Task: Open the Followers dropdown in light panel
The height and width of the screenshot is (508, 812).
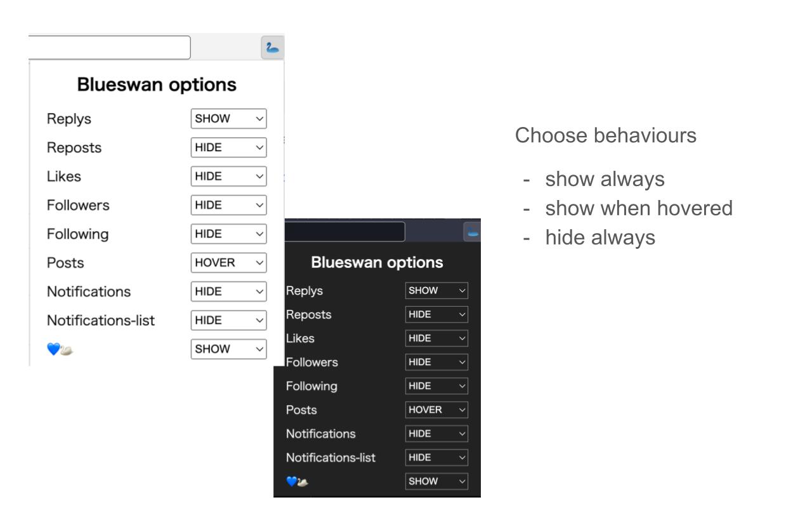Action: coord(228,205)
